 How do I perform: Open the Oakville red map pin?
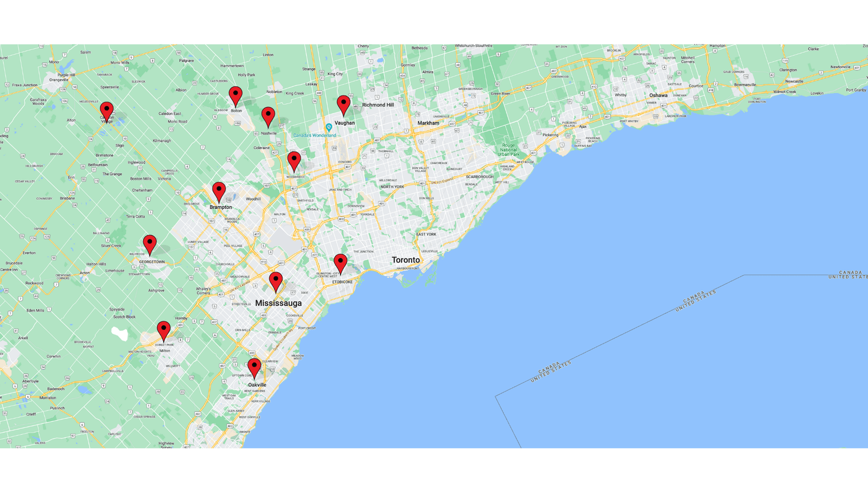click(254, 367)
